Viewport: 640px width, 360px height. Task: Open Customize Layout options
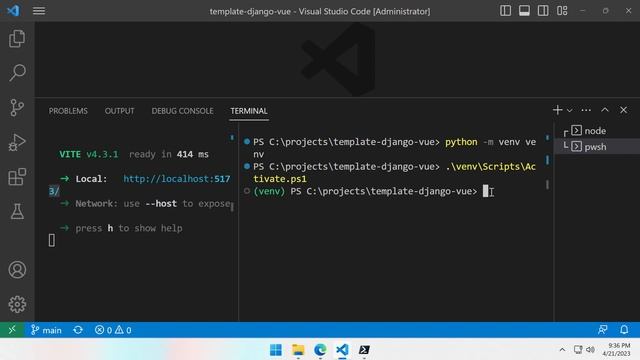(562, 11)
